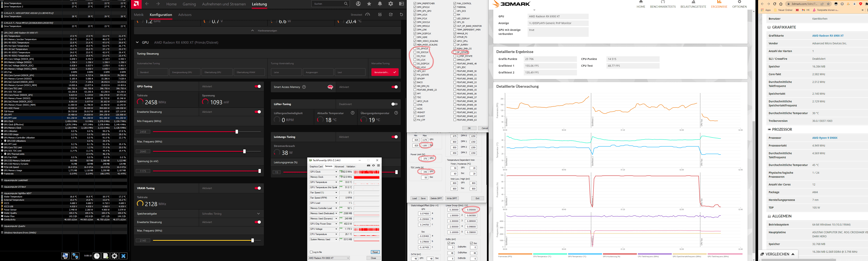Open the AMD Radeon RX 6900 XT link
Screen dimensions: 868x261
tap(828, 36)
